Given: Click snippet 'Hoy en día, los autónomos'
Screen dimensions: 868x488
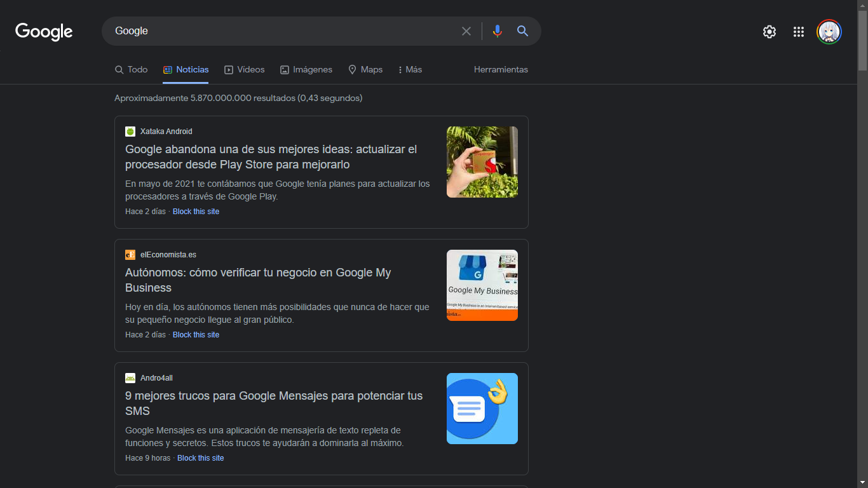Looking at the screenshot, I should click(277, 313).
